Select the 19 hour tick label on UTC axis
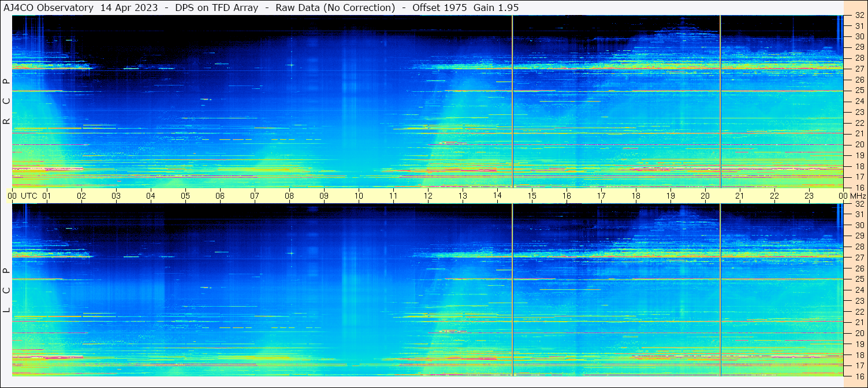 [670, 196]
